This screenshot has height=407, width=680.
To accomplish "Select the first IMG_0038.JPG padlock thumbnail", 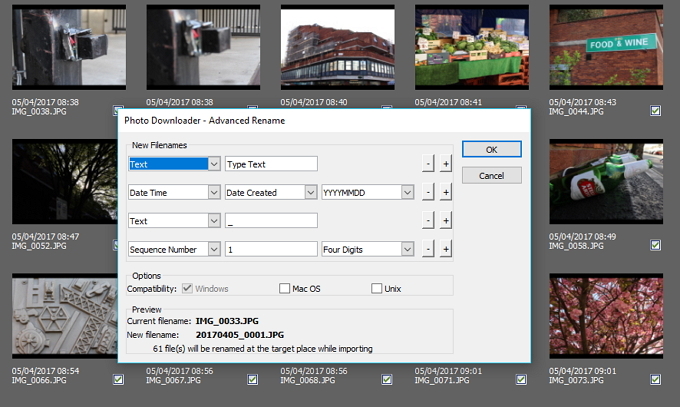I will pyautogui.click(x=69, y=47).
